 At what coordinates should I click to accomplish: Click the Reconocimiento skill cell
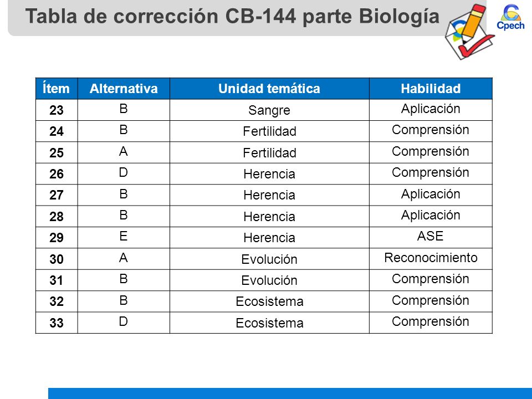[431, 259]
